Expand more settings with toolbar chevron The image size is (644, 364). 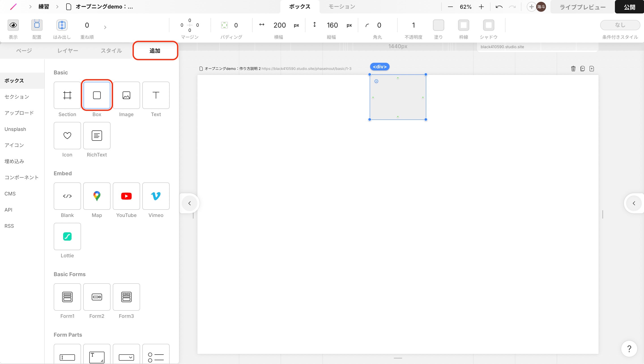(105, 27)
